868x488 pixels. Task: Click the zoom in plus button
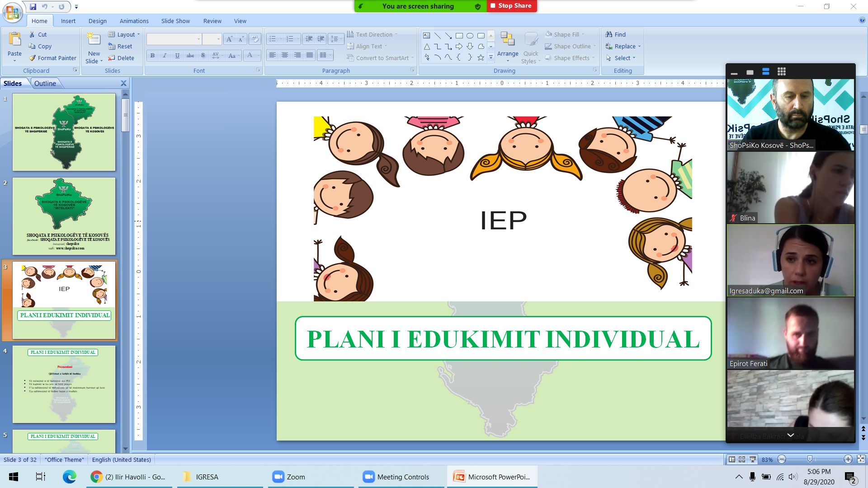click(x=848, y=460)
